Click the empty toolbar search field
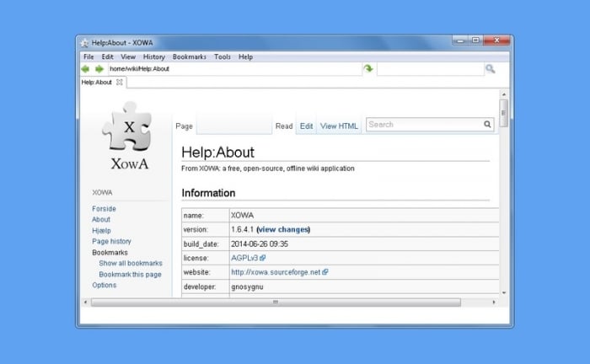 pos(430,69)
